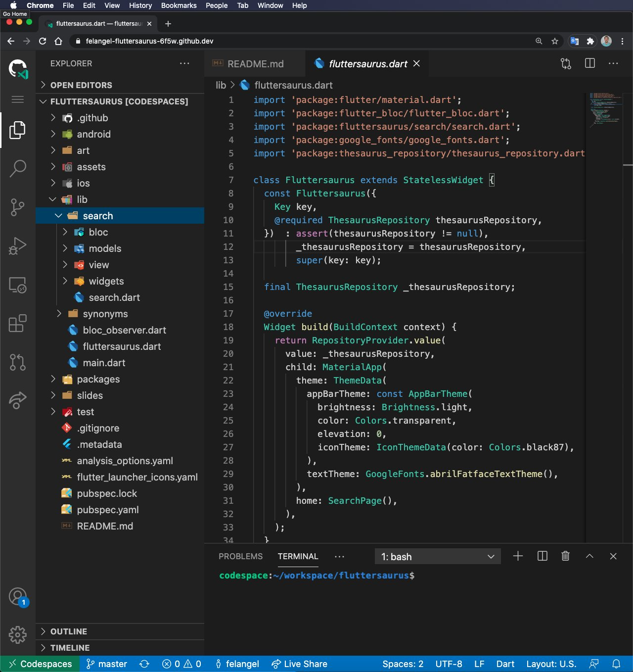Split the editor with the split icon
The width and height of the screenshot is (633, 672).
590,63
